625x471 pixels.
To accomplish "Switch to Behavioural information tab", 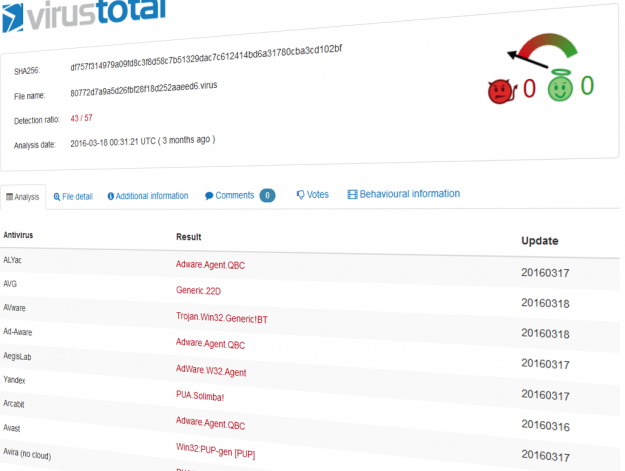I will 403,193.
